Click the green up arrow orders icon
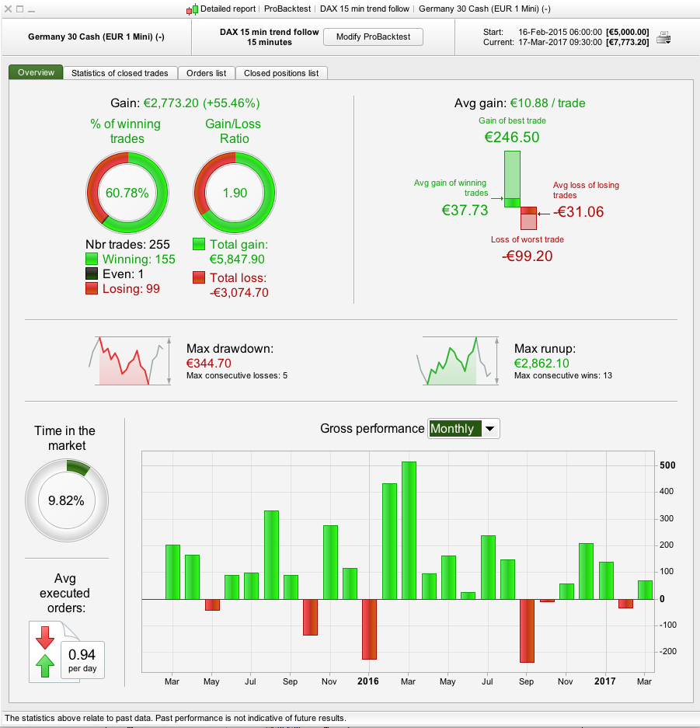 pos(45,666)
